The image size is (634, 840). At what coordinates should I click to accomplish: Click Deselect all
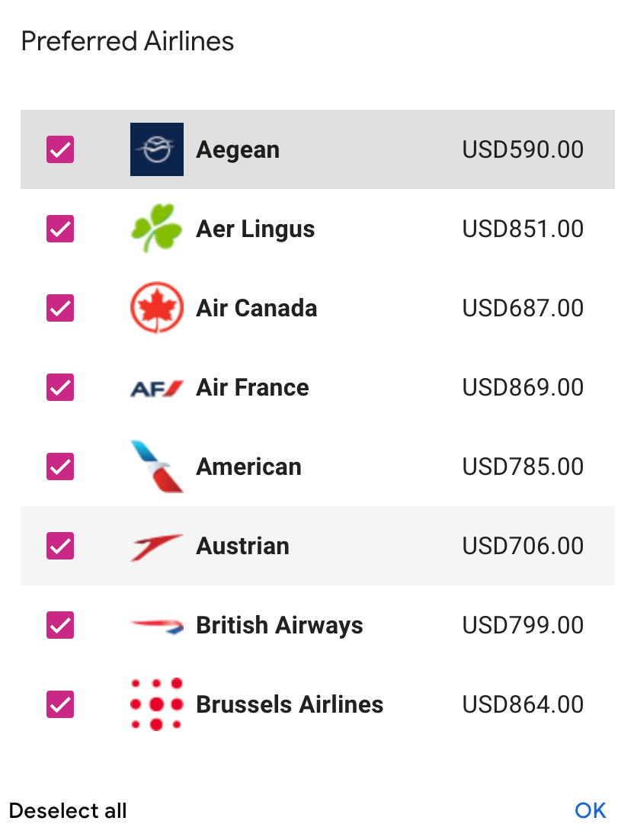68,810
